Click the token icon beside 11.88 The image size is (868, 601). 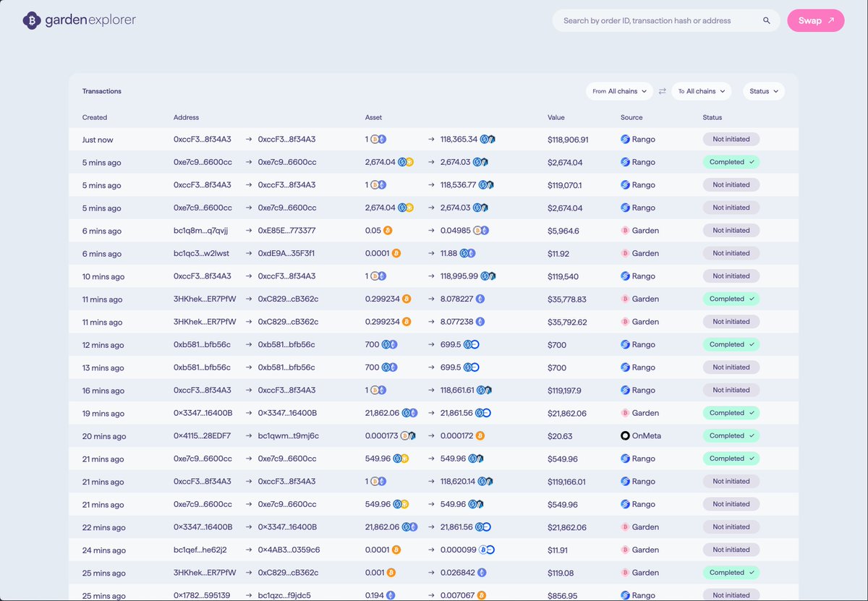469,254
